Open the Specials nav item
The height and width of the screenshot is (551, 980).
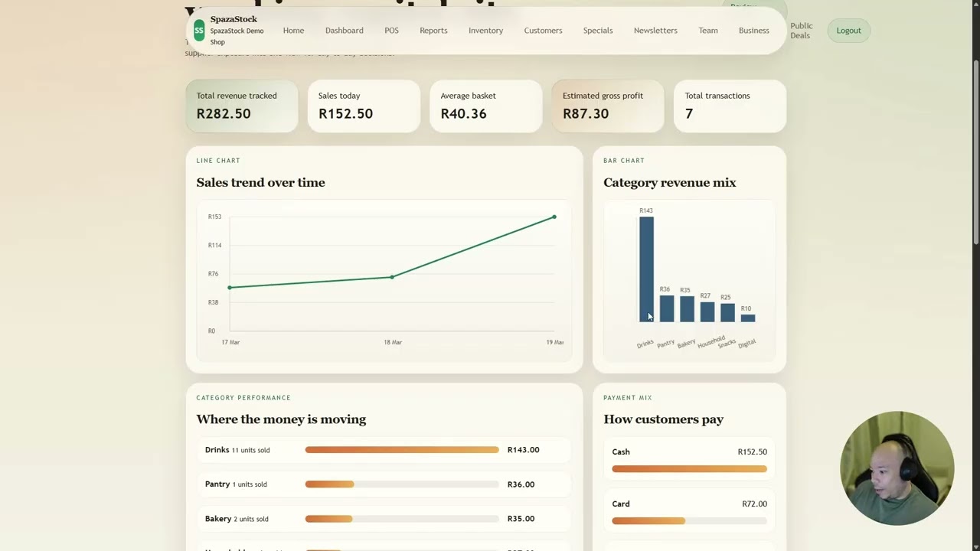[598, 31]
